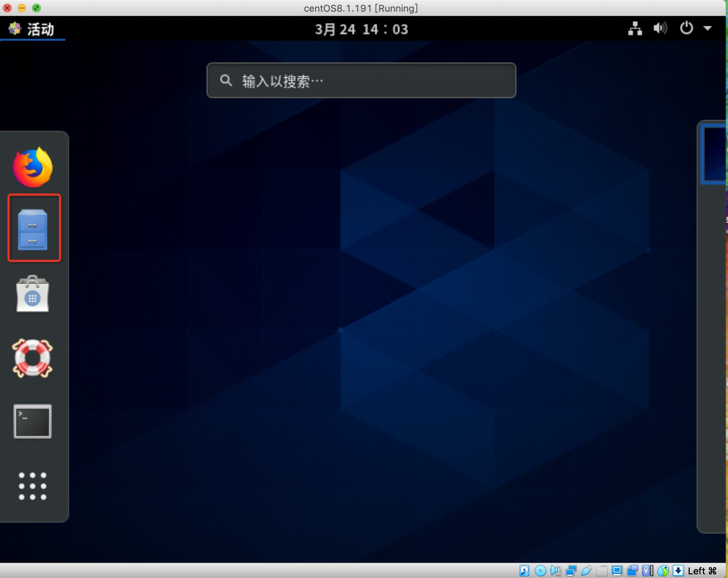Open the Files file manager icon
This screenshot has width=728, height=578.
point(33,229)
